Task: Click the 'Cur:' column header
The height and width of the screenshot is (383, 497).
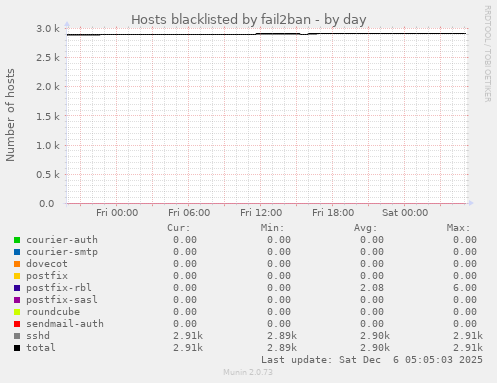Action: 179,228
